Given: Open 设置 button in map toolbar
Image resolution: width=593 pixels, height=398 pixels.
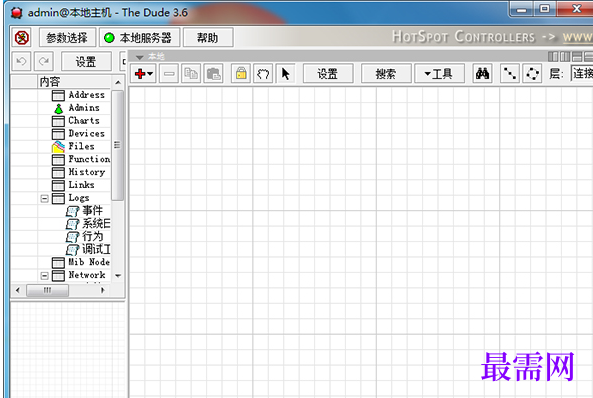Looking at the screenshot, I should point(328,73).
